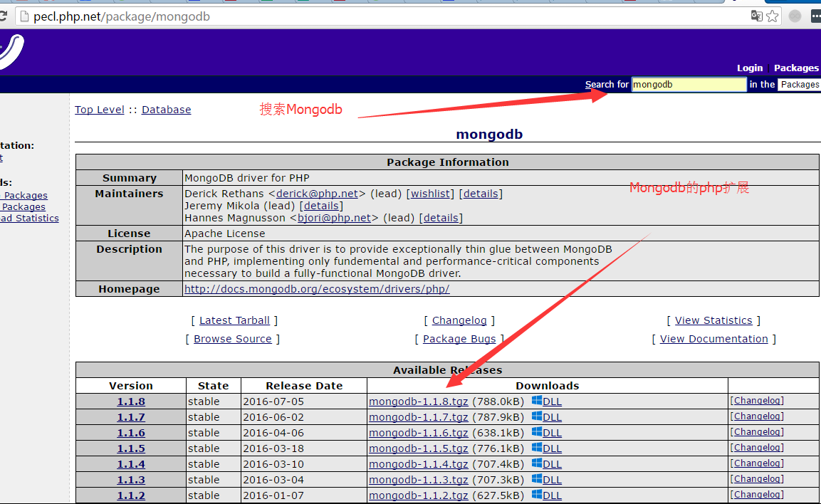The width and height of the screenshot is (821, 504).
Task: Download mongodb-1.1.5.tgz
Action: click(419, 448)
